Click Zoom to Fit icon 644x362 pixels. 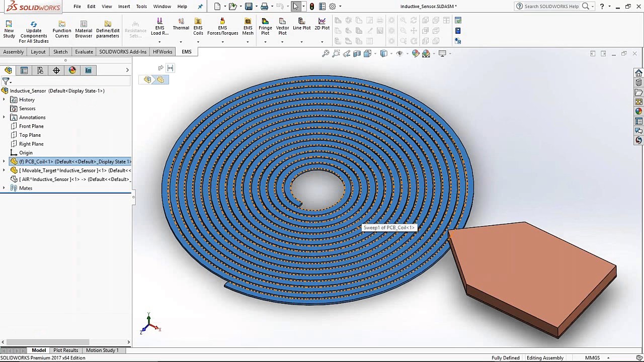(x=326, y=53)
